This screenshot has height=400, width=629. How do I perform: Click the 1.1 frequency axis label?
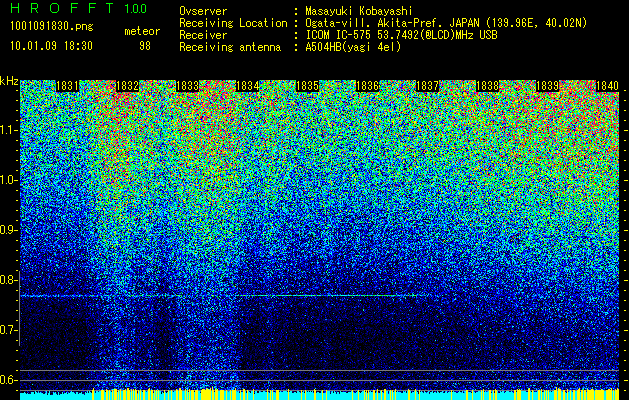pos(8,130)
